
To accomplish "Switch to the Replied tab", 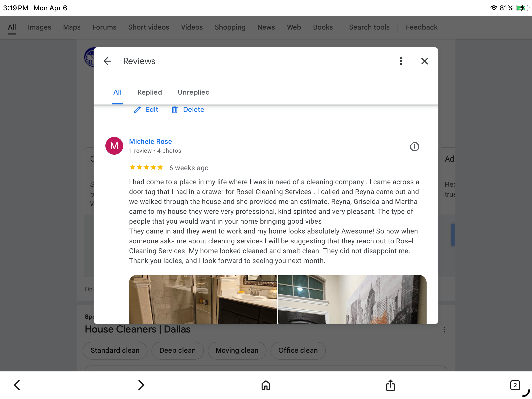I will point(150,92).
